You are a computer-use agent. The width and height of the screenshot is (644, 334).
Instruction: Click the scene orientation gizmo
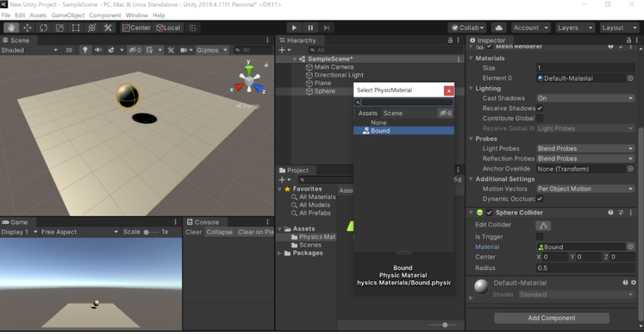tap(249, 79)
